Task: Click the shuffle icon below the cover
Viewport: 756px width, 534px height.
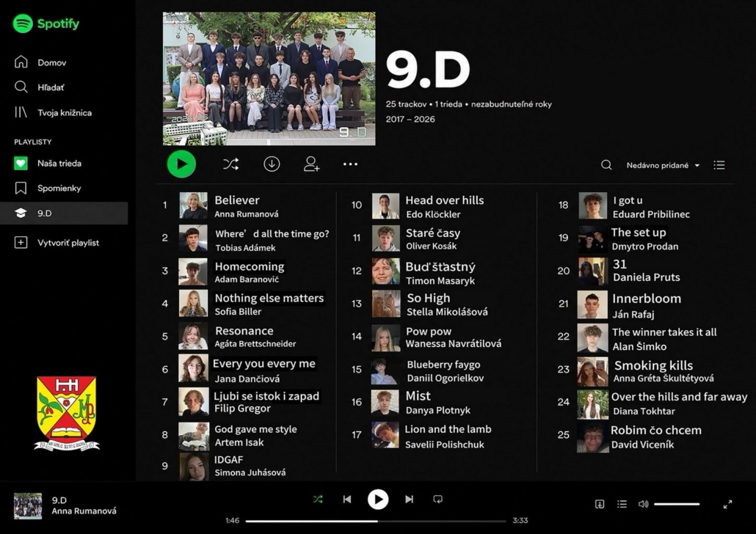Action: pos(231,164)
